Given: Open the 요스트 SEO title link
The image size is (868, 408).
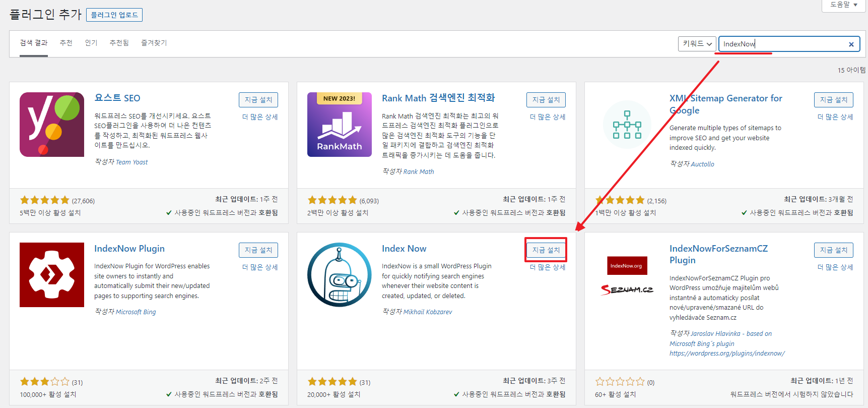Looking at the screenshot, I should (x=117, y=98).
